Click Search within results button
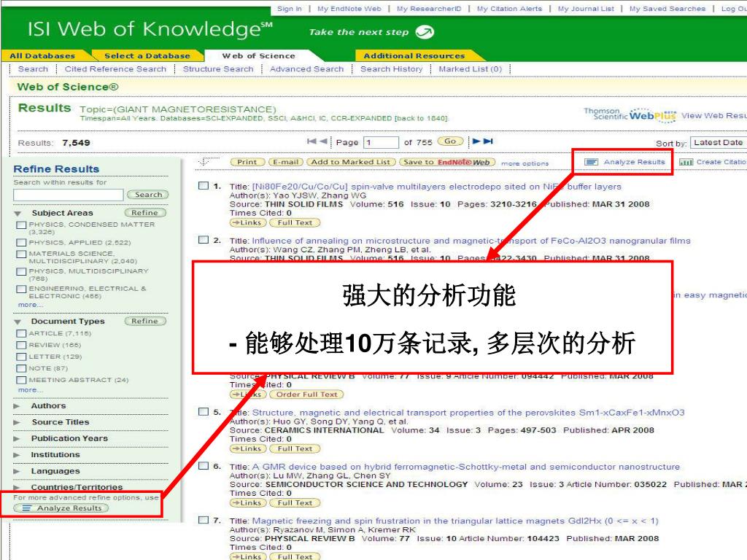 click(x=148, y=195)
